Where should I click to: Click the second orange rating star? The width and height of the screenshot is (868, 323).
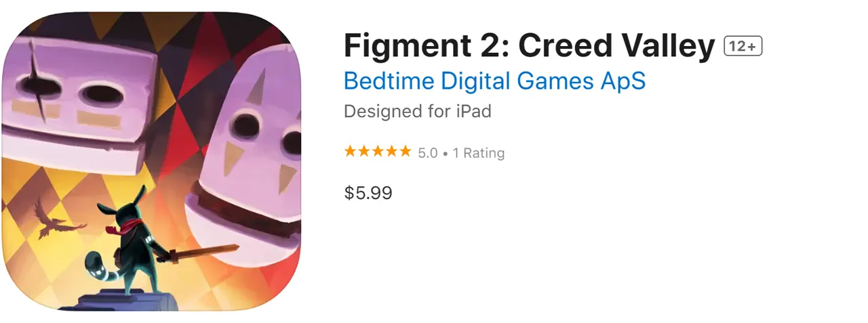[x=364, y=152]
